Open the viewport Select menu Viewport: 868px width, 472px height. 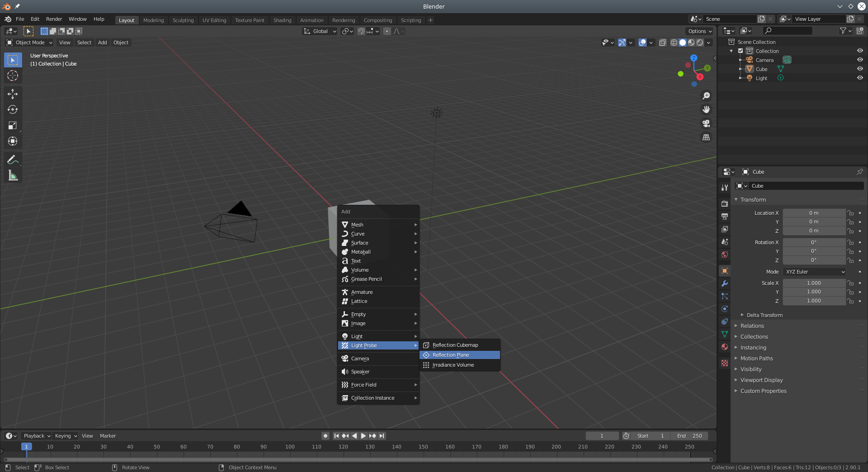84,42
